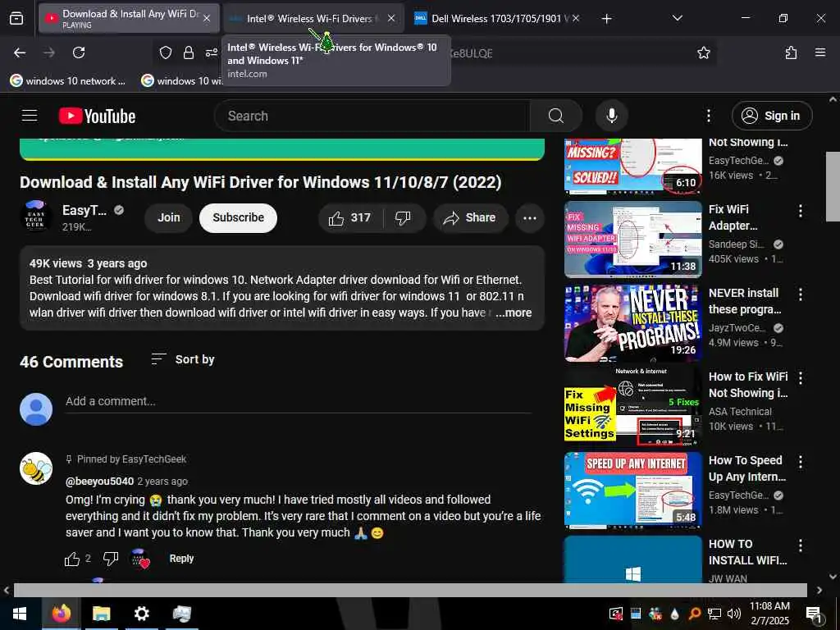Open YouTube settings three-dot menu
The image size is (840, 630).
(x=708, y=116)
